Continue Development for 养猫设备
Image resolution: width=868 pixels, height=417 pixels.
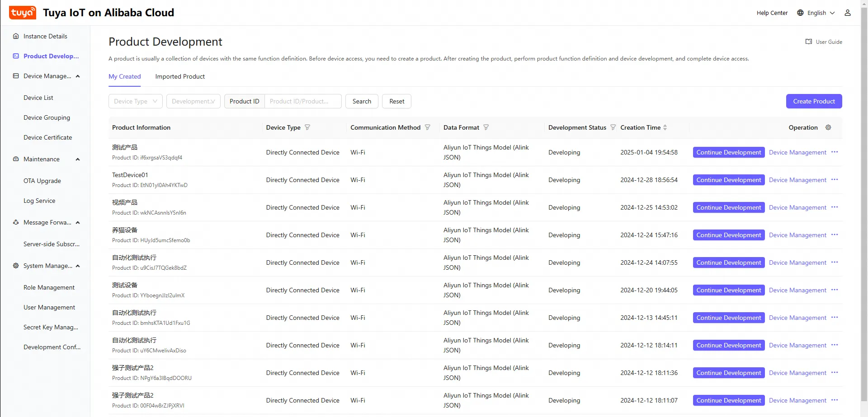click(729, 235)
